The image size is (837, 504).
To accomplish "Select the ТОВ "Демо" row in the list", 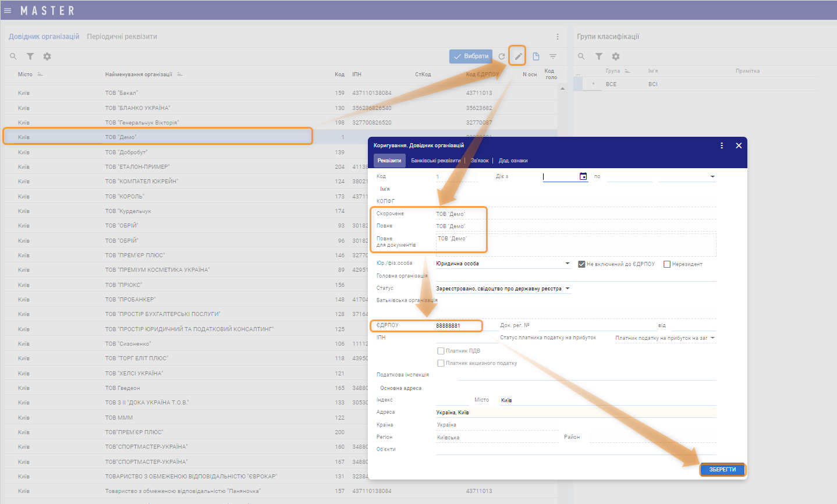I will (157, 137).
